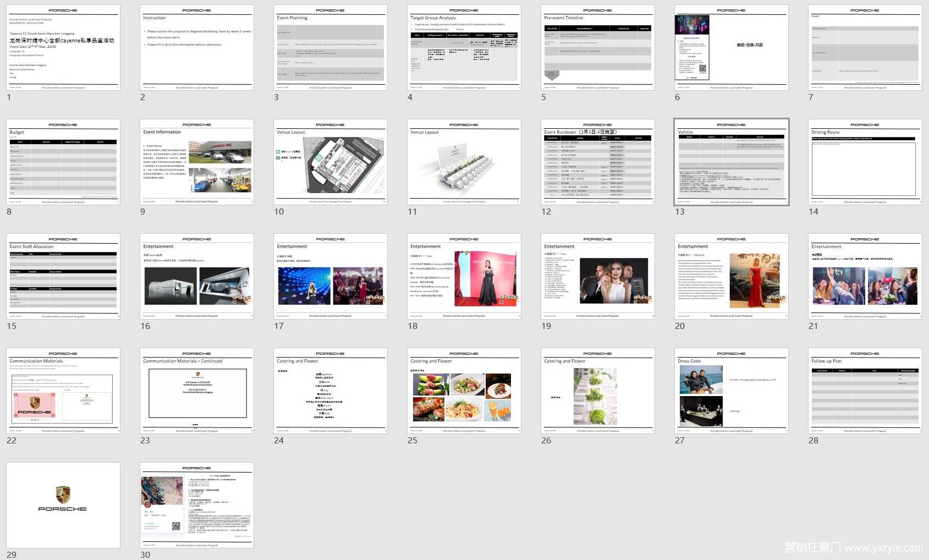Select slide 14 Driving Route

click(865, 162)
